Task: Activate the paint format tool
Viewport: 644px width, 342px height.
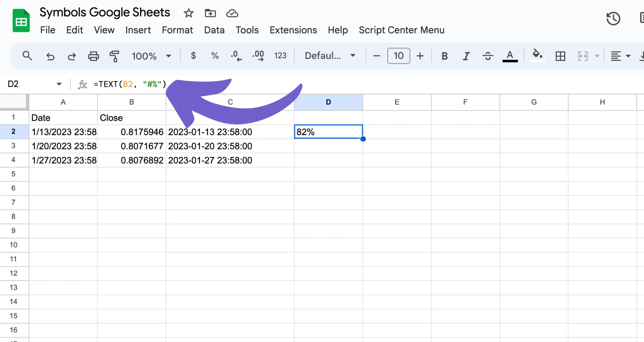Action: coord(114,56)
